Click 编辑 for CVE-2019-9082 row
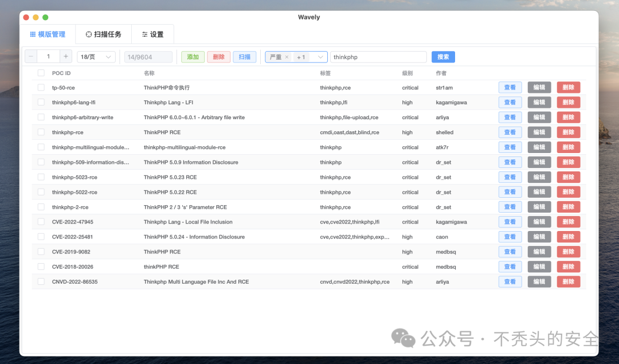Screen dimensions: 619x364 [539, 252]
